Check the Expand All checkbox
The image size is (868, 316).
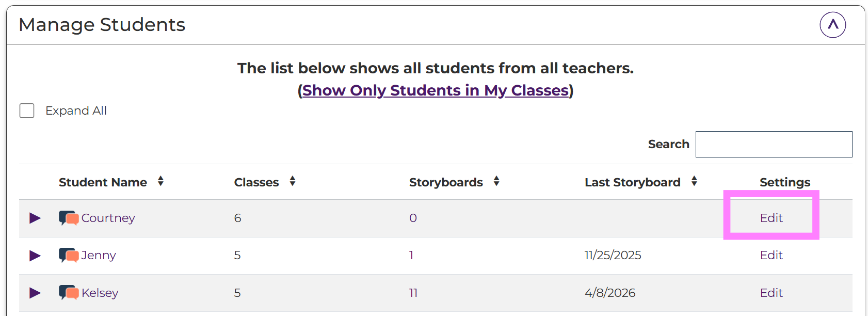coord(27,110)
